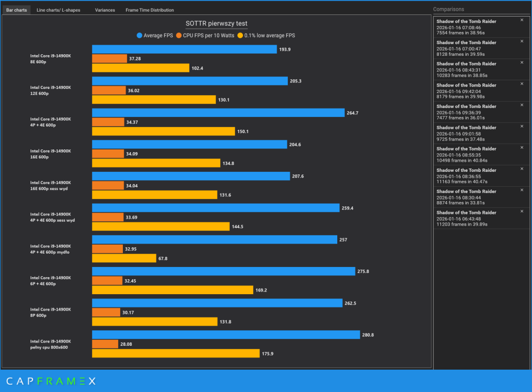The image size is (532, 392).
Task: Switch to the Line charts/ L-shapes tab
Action: pyautogui.click(x=59, y=10)
